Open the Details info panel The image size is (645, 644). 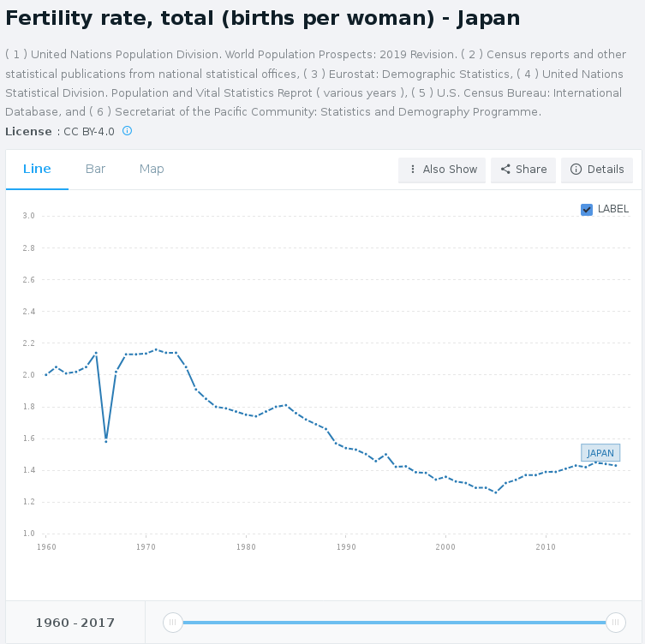(597, 170)
